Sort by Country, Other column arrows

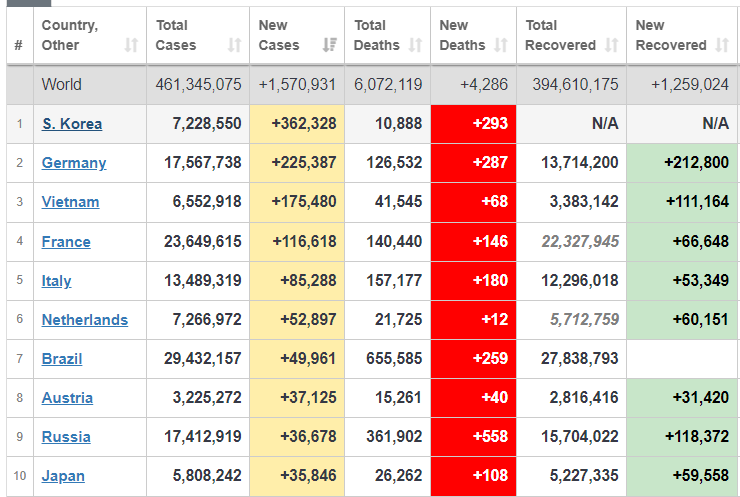pos(131,45)
